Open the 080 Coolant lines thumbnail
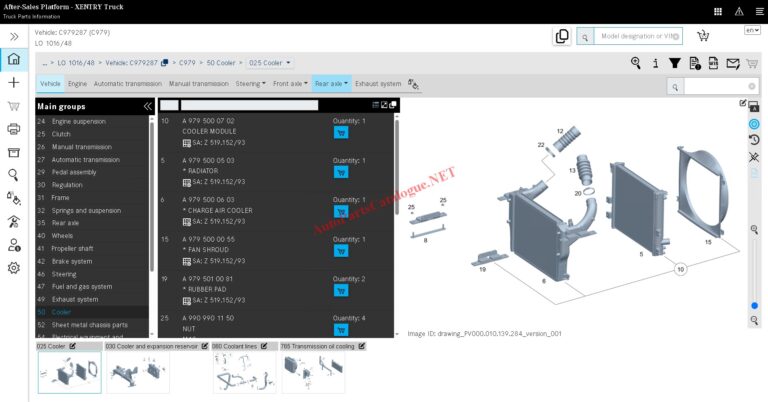This screenshot has width=768, height=402. pyautogui.click(x=246, y=372)
